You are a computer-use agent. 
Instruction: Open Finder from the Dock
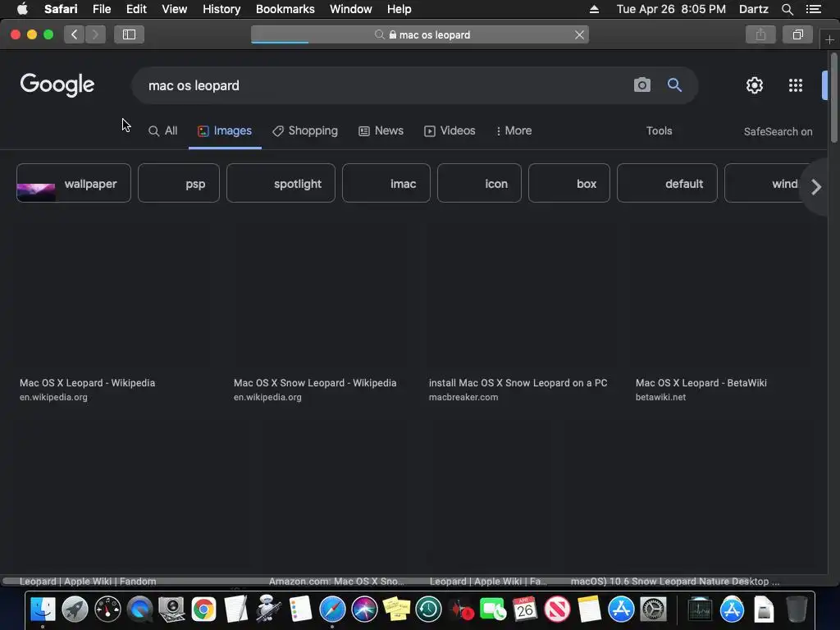[x=43, y=609]
